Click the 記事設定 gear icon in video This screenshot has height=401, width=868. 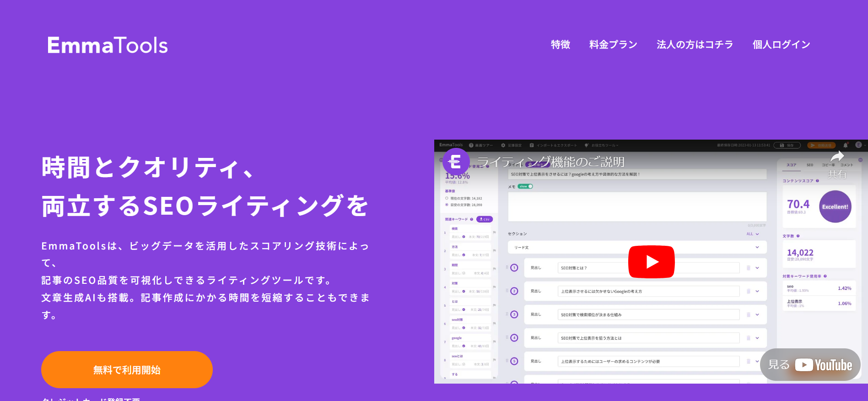point(503,145)
